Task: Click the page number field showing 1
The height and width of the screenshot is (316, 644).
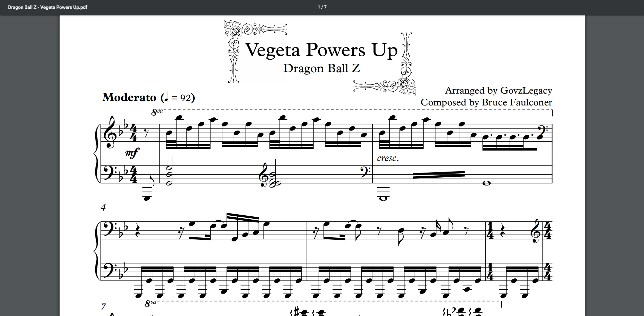Action: pos(319,7)
